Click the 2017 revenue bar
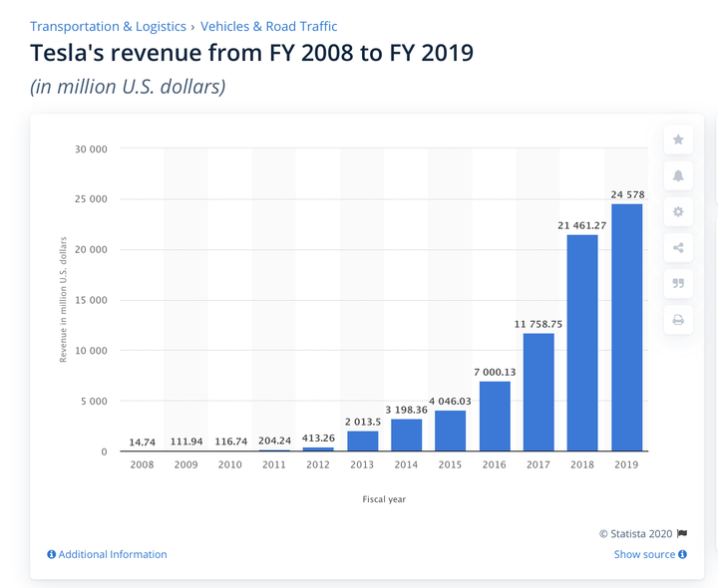 [x=538, y=392]
